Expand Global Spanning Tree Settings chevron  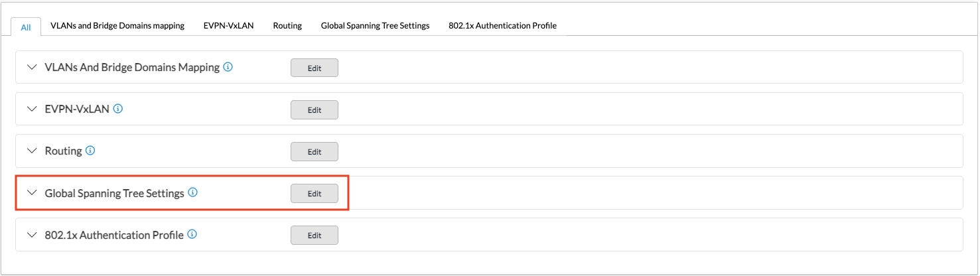(x=32, y=193)
